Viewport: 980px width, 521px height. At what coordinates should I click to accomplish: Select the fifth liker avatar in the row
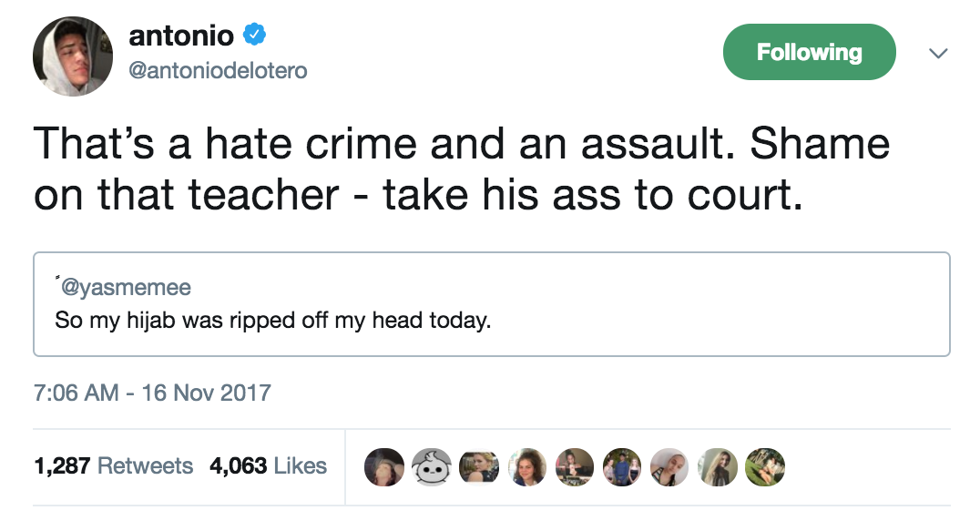574,466
